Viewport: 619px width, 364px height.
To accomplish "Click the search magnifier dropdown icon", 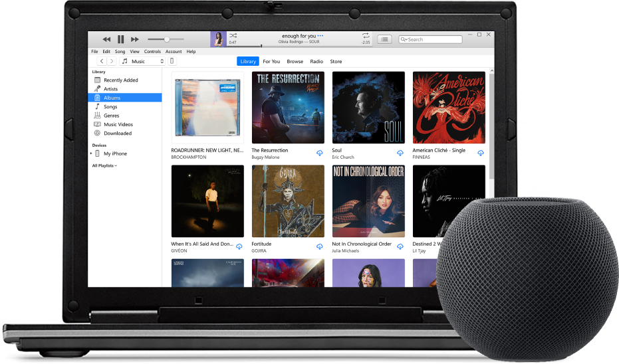I will coord(404,39).
